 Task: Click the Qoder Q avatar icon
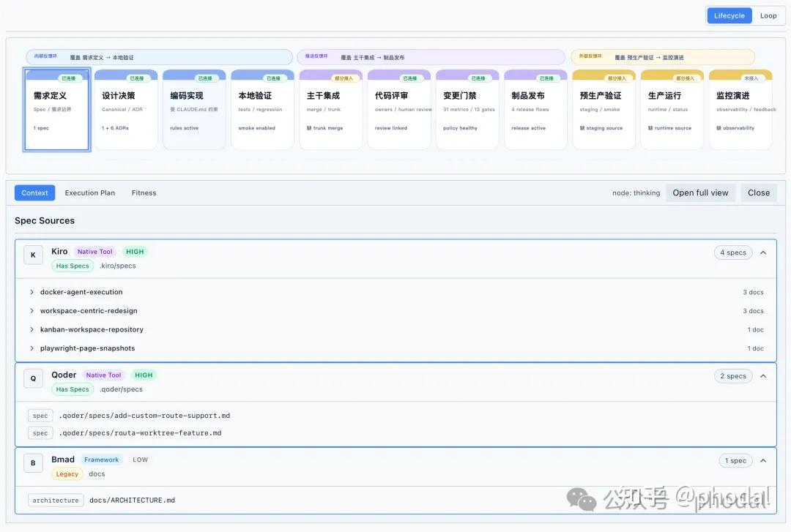33,378
